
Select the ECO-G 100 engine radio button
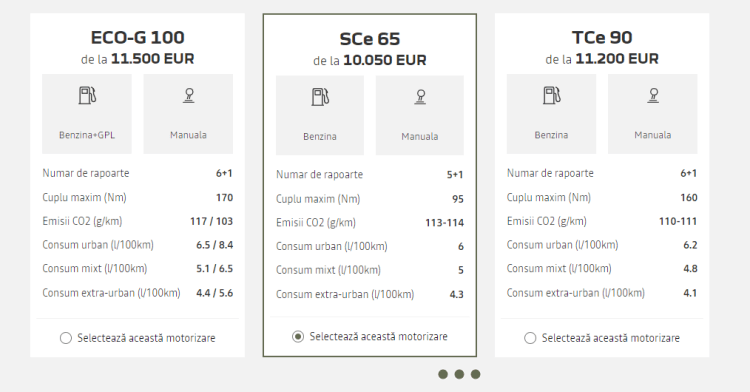point(66,338)
